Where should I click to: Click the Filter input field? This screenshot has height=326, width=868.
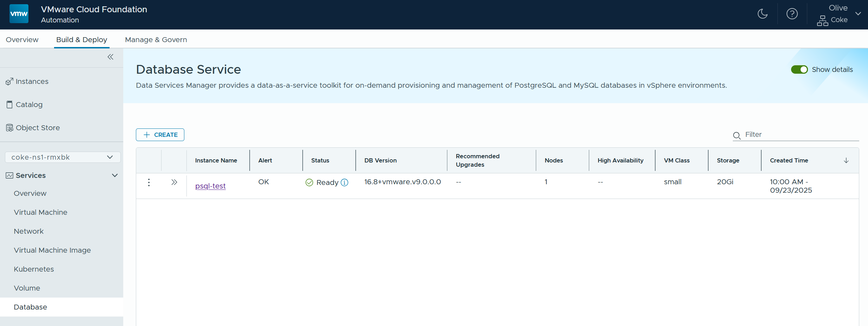click(802, 135)
